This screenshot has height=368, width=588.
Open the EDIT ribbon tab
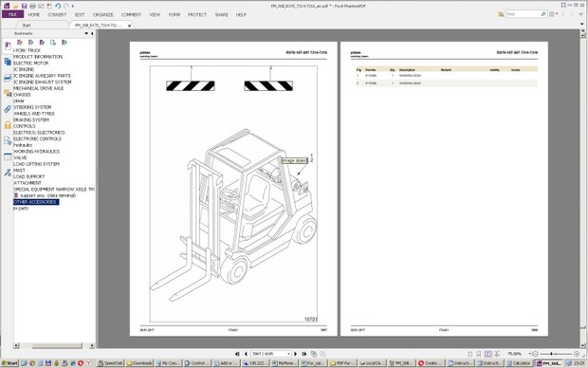point(80,14)
